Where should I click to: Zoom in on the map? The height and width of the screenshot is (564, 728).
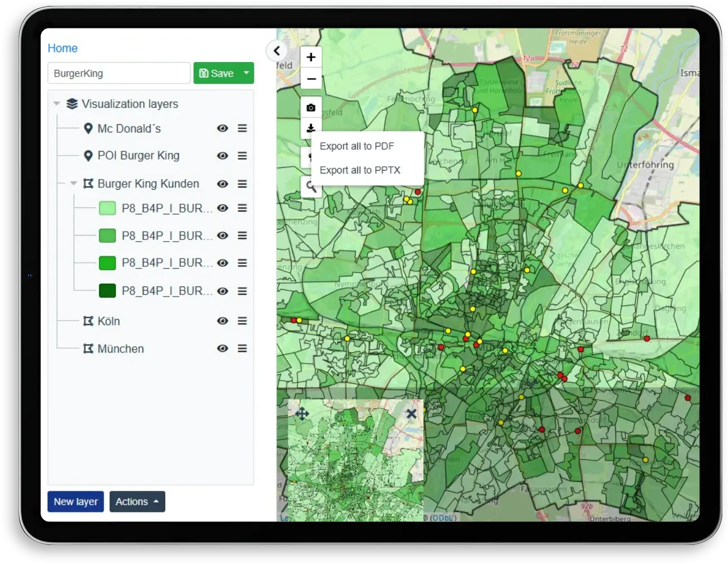(x=311, y=57)
